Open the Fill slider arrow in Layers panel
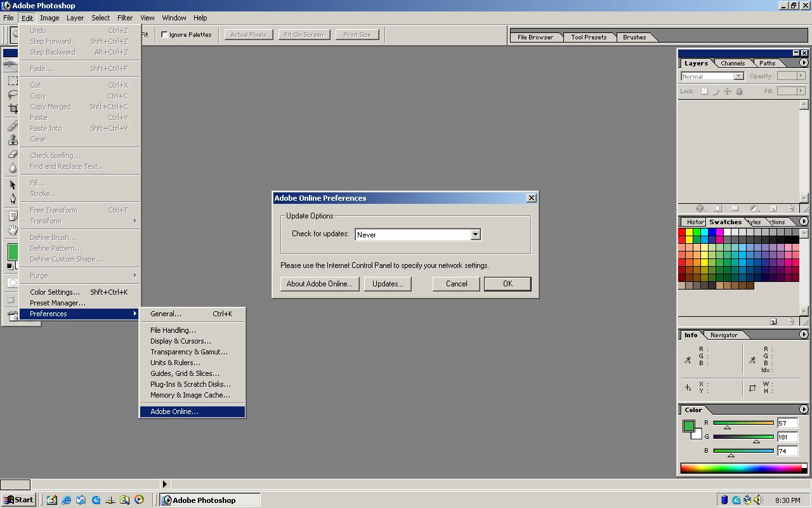Image resolution: width=812 pixels, height=508 pixels. pos(801,91)
